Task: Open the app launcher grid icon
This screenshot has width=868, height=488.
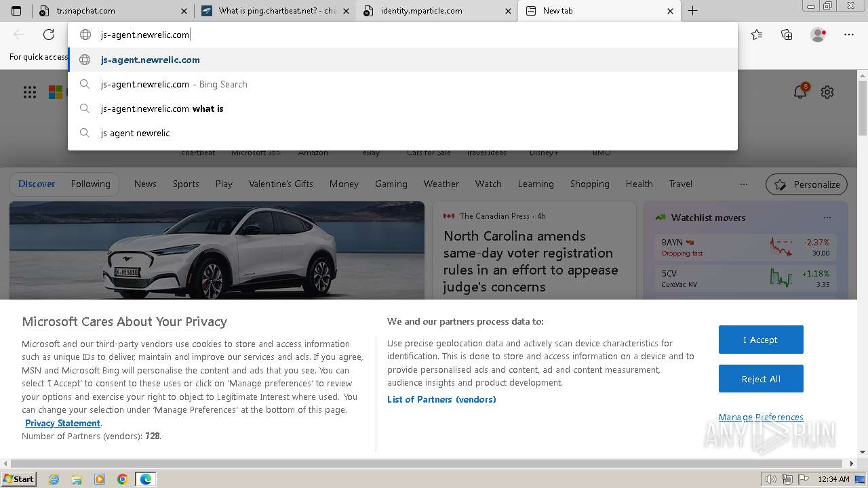Action: tap(30, 92)
